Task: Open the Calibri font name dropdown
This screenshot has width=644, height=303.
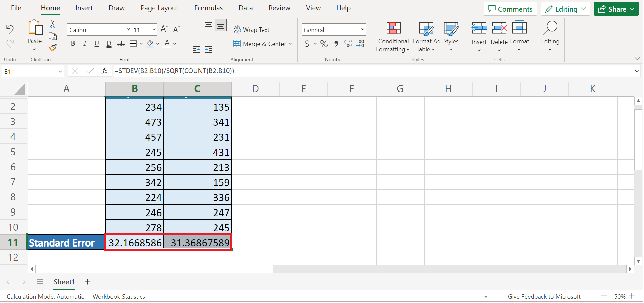Action: [x=128, y=30]
